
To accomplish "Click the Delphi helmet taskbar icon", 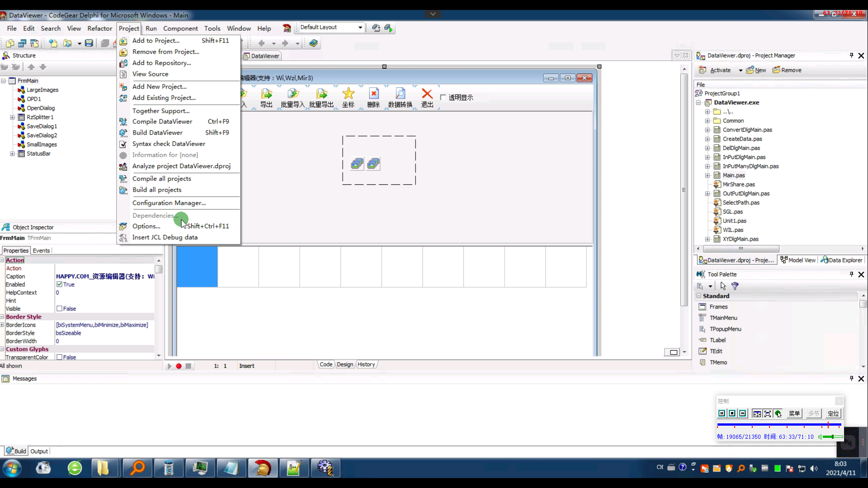I will pyautogui.click(x=263, y=468).
